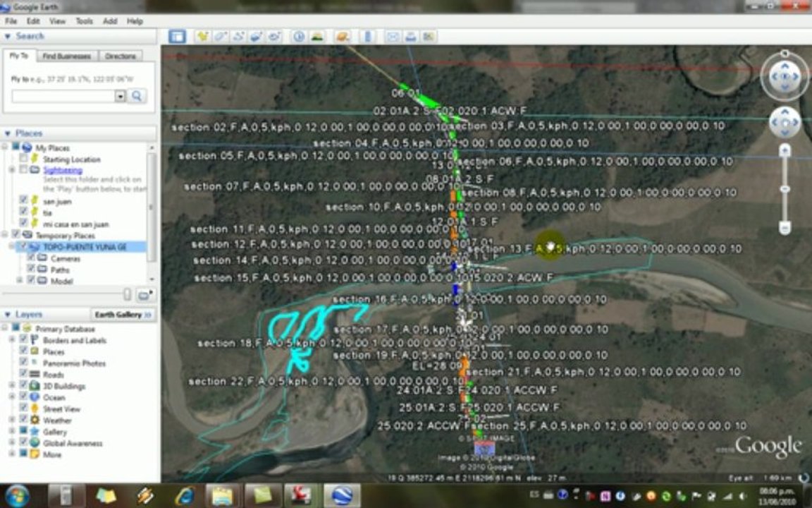Click the Fly To input field
Viewport: 812px width, 508px height.
63,96
